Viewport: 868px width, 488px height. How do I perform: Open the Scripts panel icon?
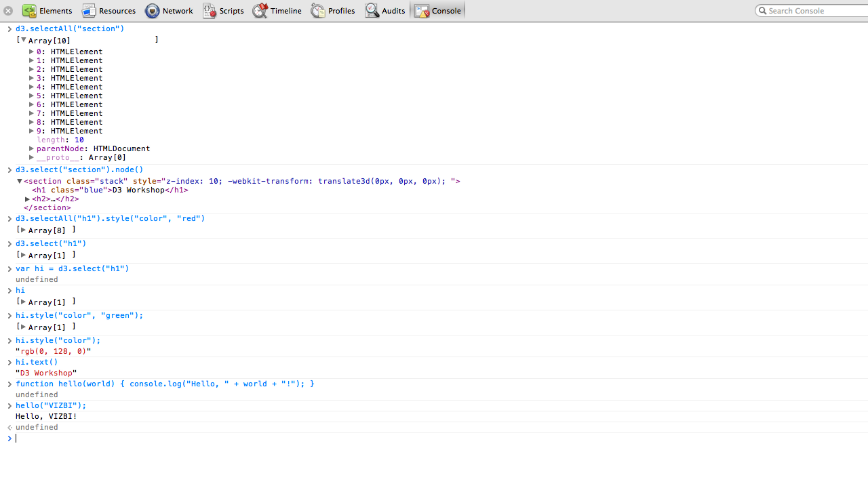[x=210, y=11]
